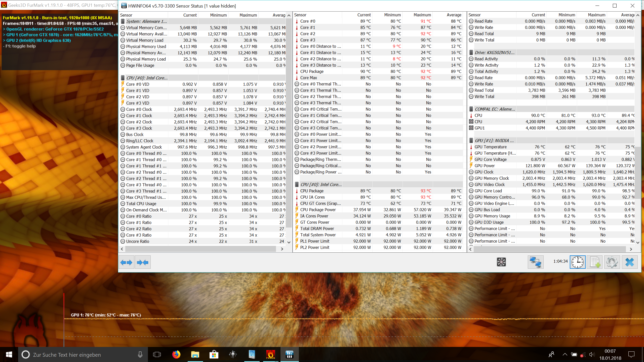Click right panel vertical scrollbar down arrow
This screenshot has height=362, width=644.
(638, 242)
